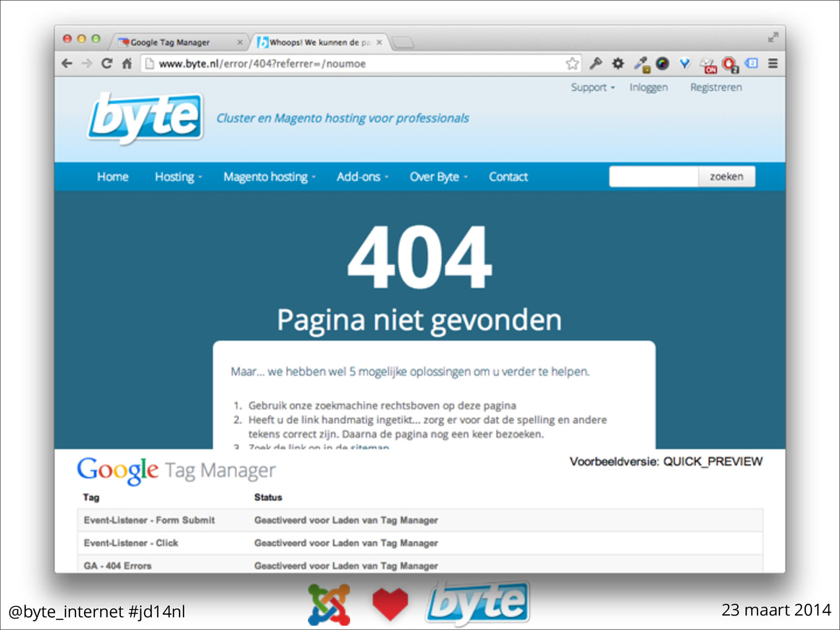Click the Joomla logo in the footer
The height and width of the screenshot is (630, 840).
pos(329,604)
